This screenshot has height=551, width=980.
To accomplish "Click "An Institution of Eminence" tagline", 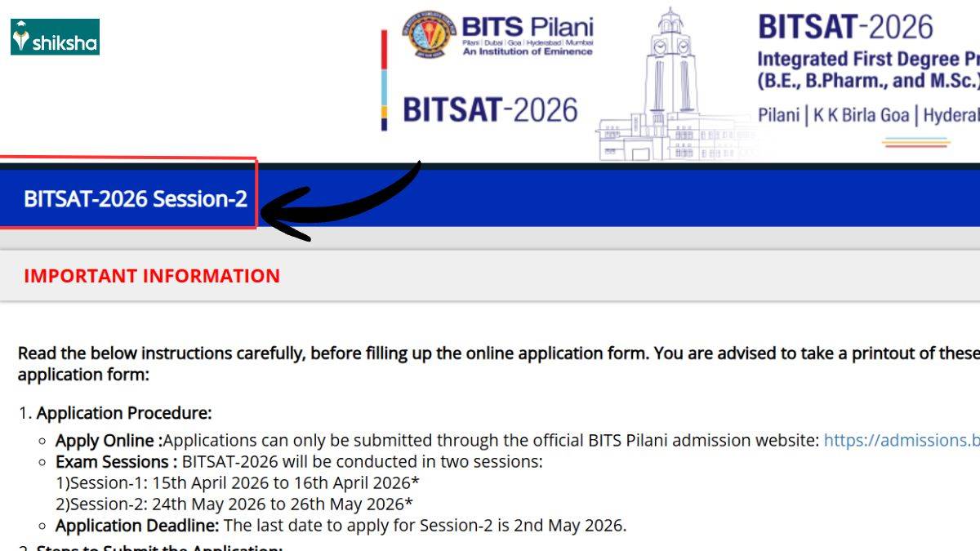I will click(527, 51).
